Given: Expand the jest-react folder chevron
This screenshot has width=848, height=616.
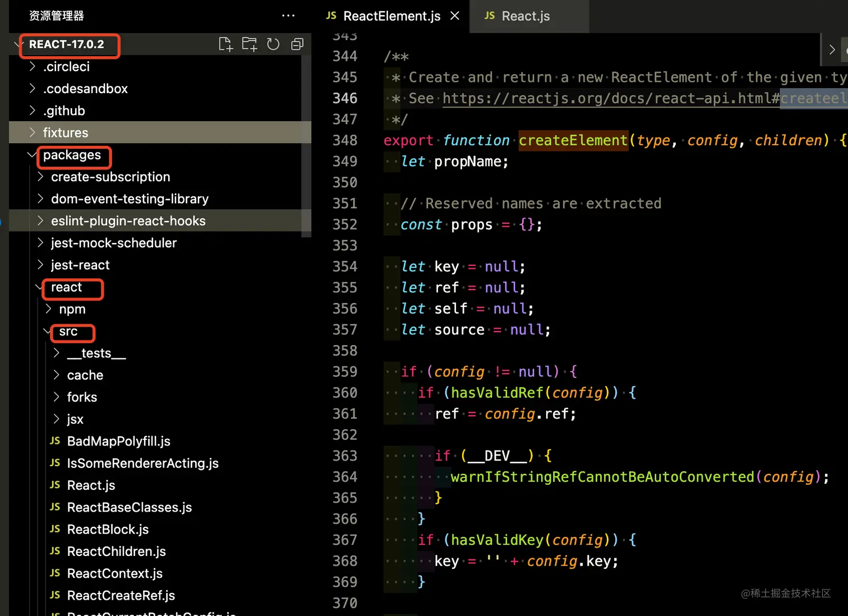Looking at the screenshot, I should [x=40, y=265].
